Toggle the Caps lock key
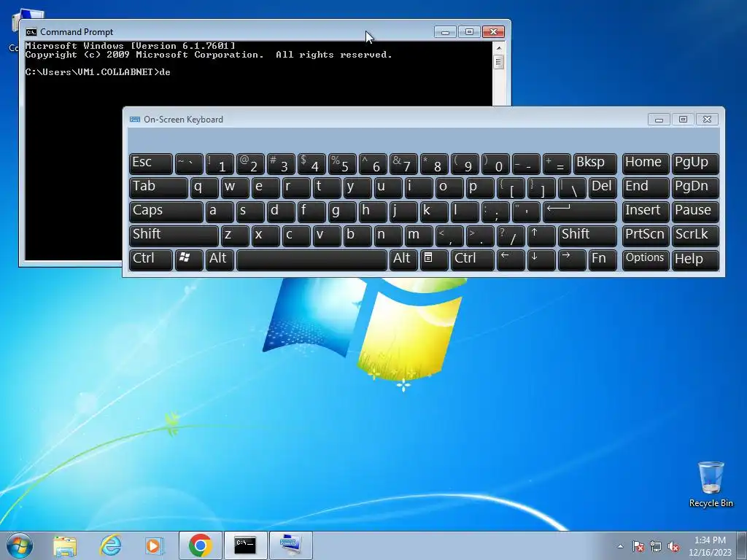The width and height of the screenshot is (747, 560). click(x=166, y=211)
